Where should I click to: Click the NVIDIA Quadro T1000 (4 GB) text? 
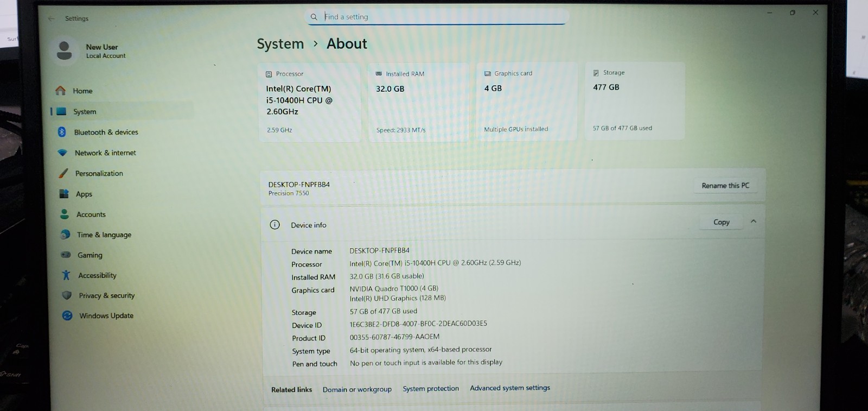(x=394, y=288)
